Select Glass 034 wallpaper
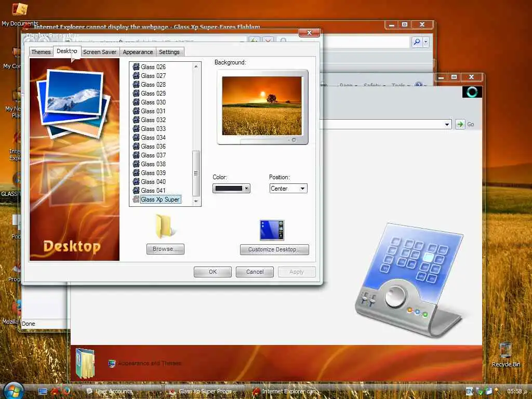The width and height of the screenshot is (532, 399). 153,137
